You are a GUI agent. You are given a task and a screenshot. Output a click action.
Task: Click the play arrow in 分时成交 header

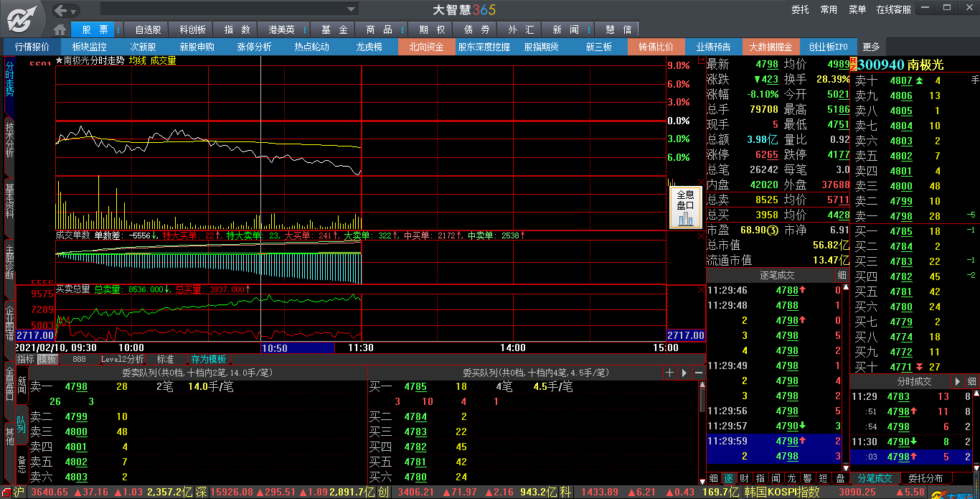[957, 382]
